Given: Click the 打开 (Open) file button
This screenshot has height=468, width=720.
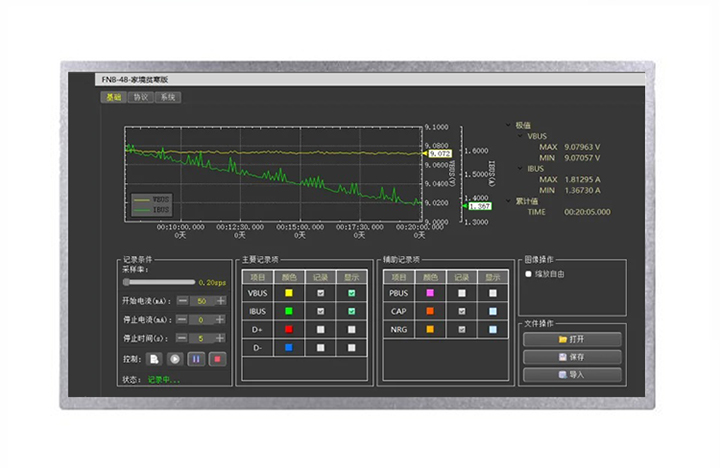Looking at the screenshot, I should click(x=572, y=339).
